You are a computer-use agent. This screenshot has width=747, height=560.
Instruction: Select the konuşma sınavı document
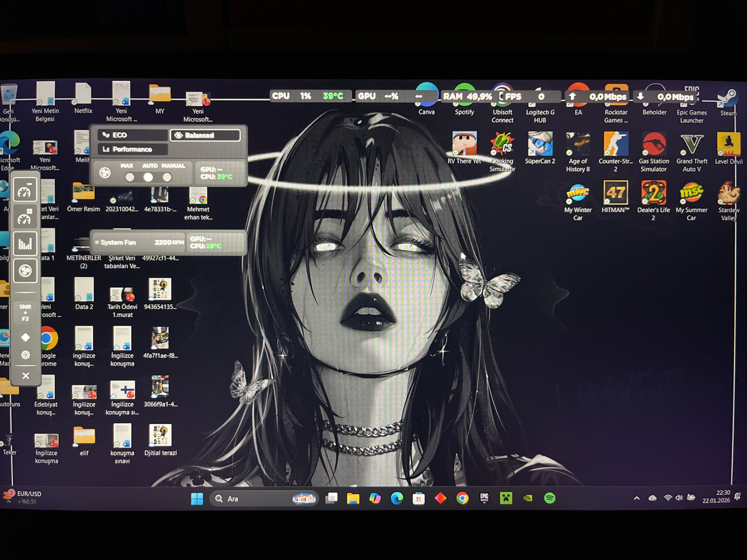pos(122,444)
